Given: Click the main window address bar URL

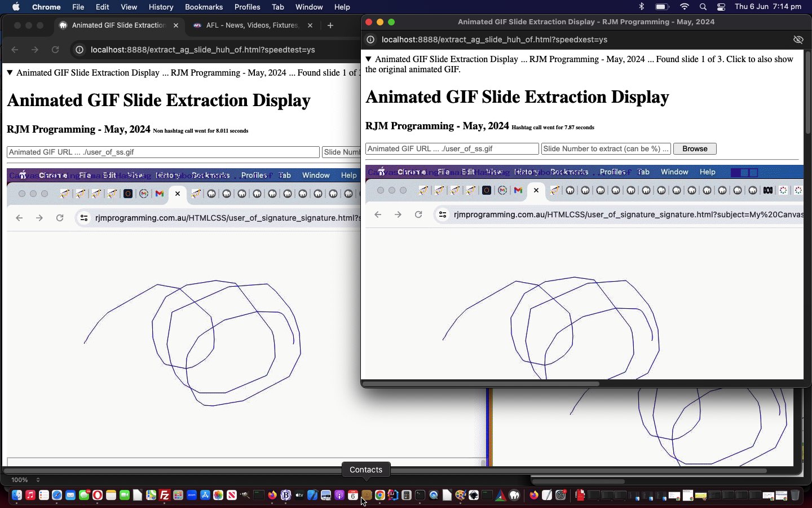Looking at the screenshot, I should 202,50.
